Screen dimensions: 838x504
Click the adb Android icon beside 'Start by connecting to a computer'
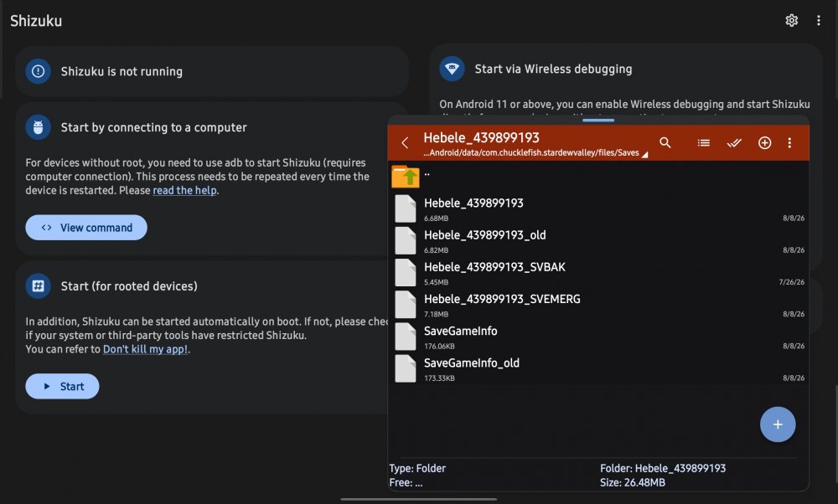click(x=38, y=127)
